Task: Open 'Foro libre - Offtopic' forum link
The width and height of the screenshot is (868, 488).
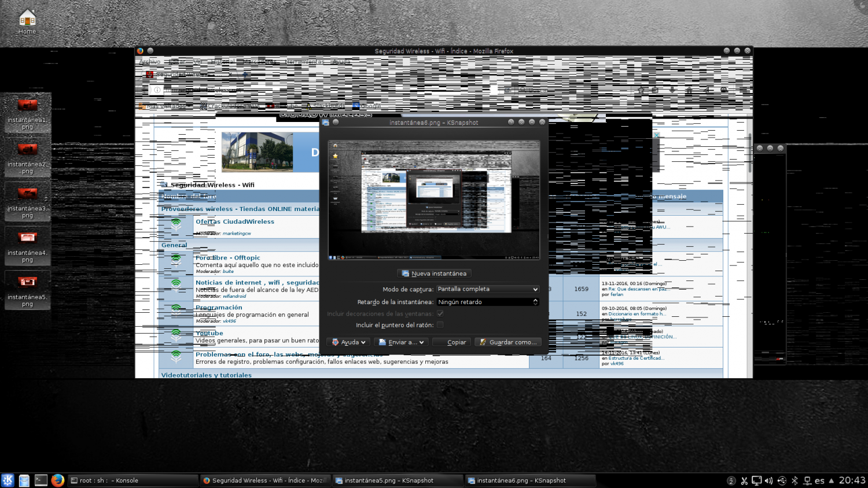Action: pos(228,258)
